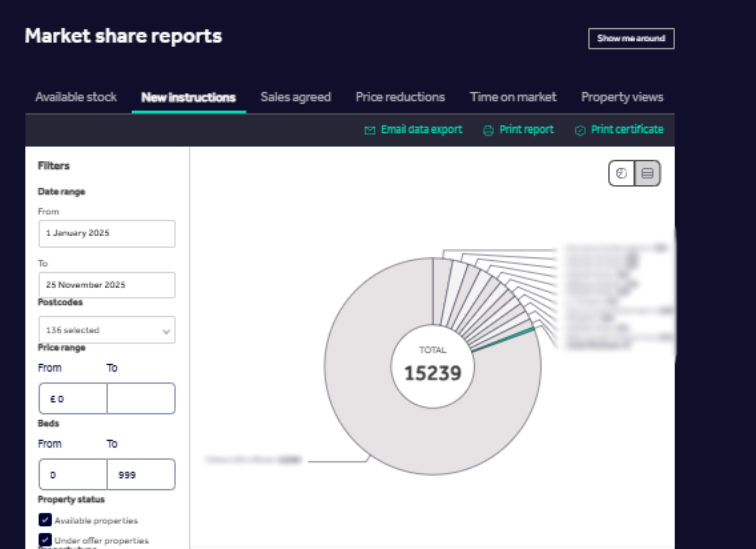Switch to the Available stock tab

76,97
